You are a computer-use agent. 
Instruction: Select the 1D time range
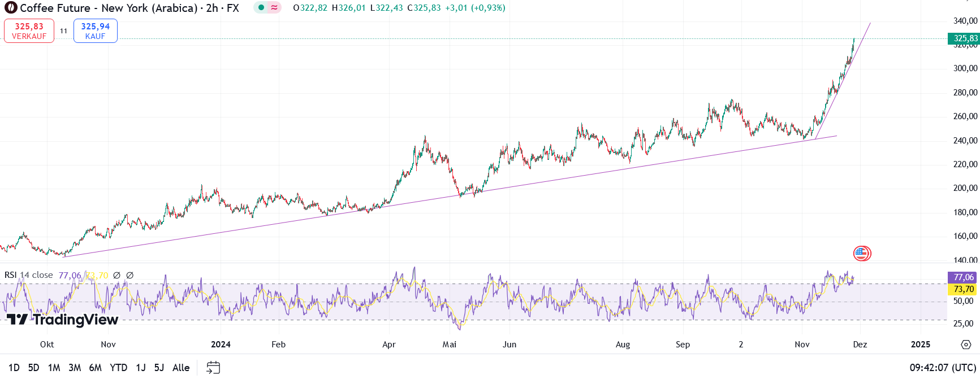[x=14, y=368]
